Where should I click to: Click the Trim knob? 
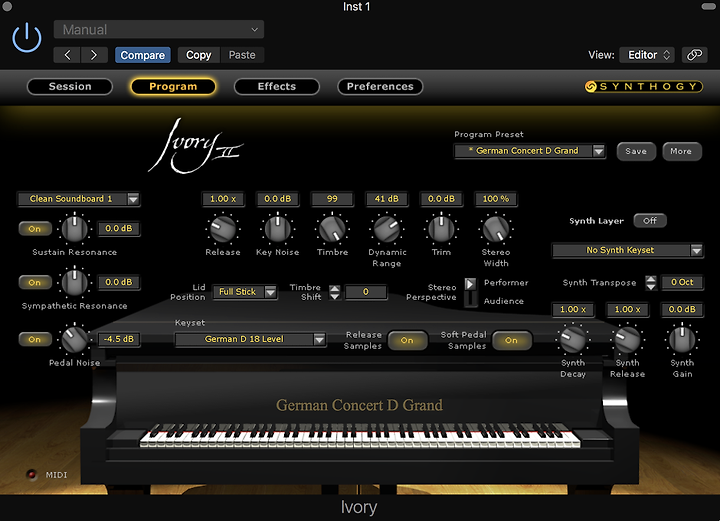(x=441, y=229)
